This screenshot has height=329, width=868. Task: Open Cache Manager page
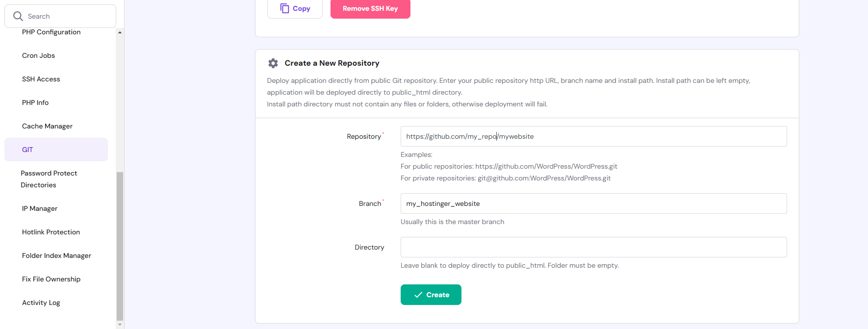tap(47, 127)
